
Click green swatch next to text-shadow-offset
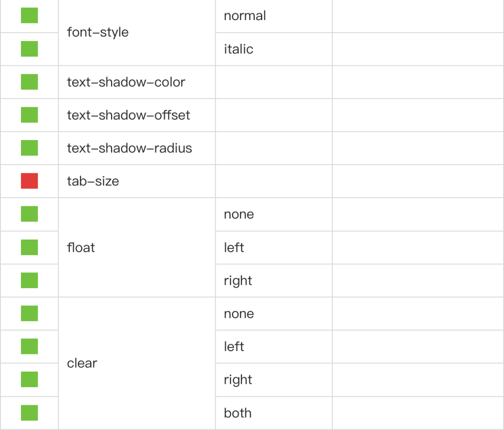(x=29, y=115)
